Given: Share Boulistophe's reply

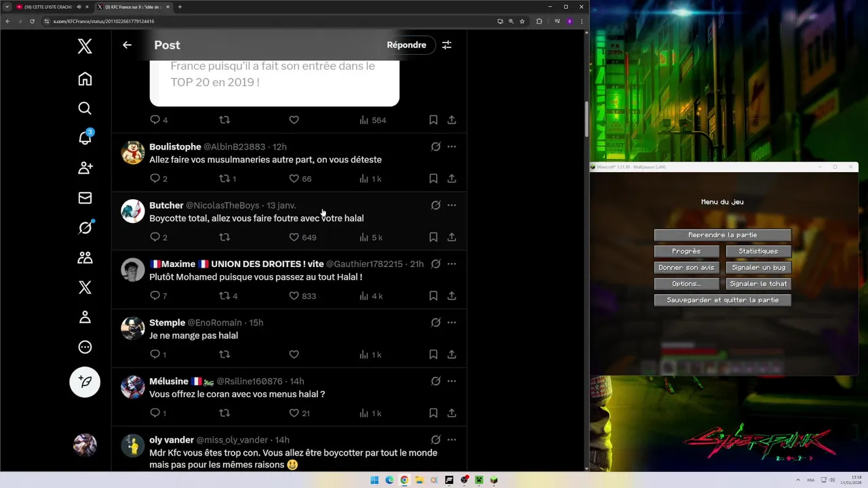Looking at the screenshot, I should (x=452, y=178).
